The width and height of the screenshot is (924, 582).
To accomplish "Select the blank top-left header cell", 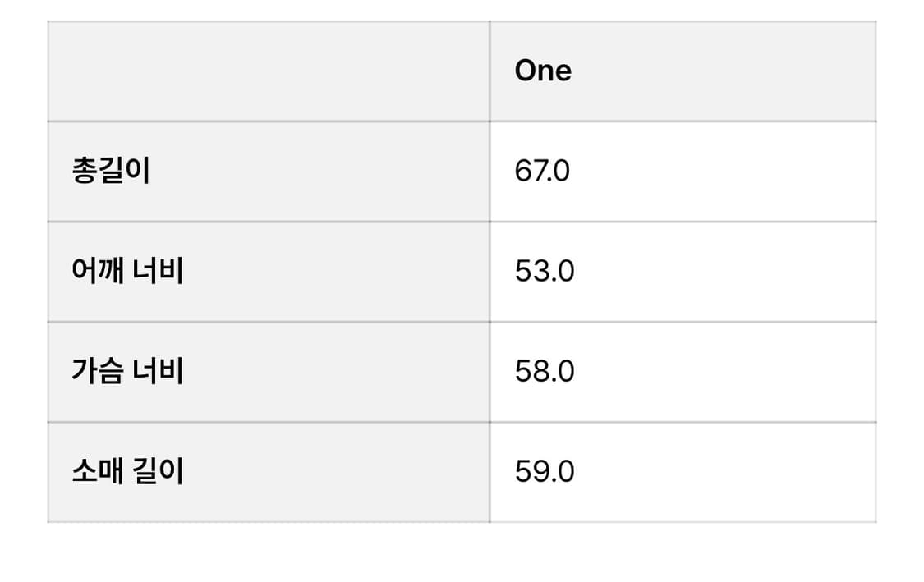I will coord(269,71).
